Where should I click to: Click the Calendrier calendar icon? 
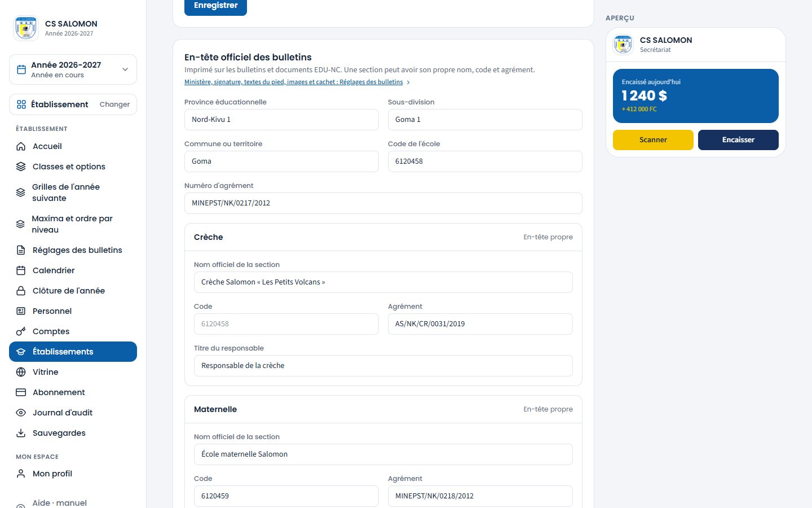(21, 270)
